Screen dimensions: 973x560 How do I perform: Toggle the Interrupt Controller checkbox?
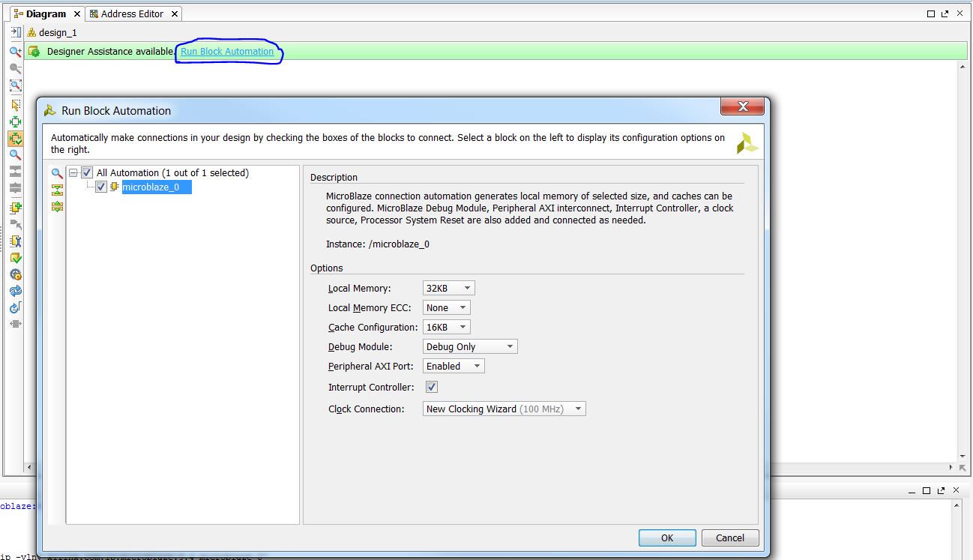click(x=432, y=388)
